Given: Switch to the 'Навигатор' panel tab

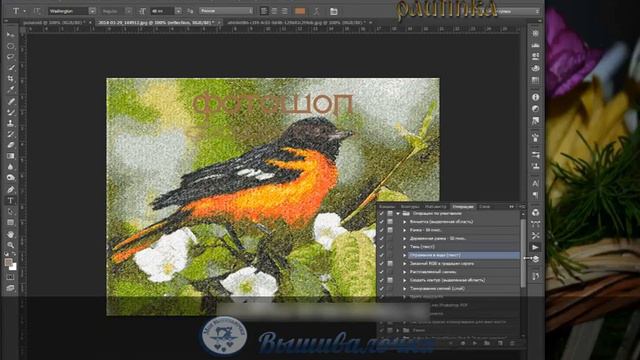Looking at the screenshot, I should 435,207.
